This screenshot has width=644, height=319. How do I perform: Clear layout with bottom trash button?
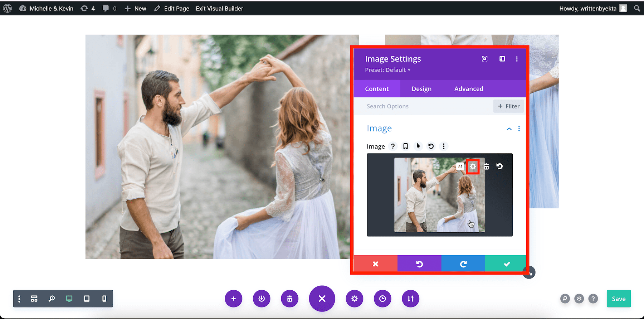(290, 299)
